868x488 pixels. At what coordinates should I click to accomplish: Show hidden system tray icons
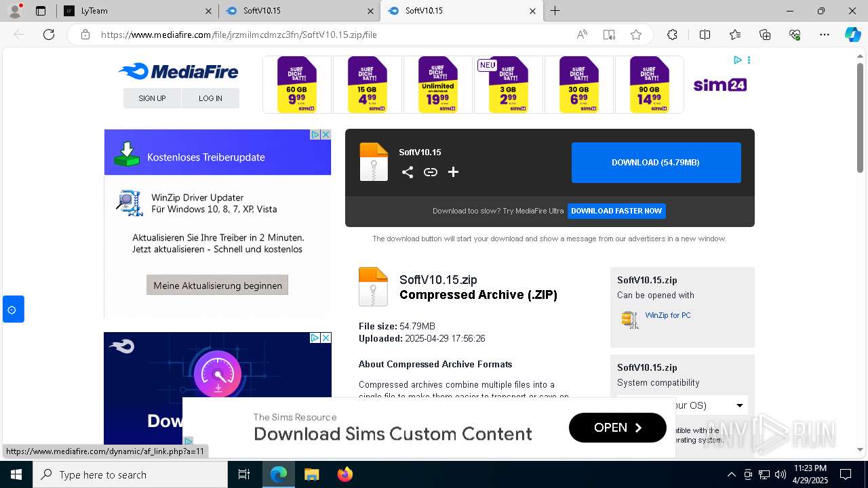click(731, 474)
